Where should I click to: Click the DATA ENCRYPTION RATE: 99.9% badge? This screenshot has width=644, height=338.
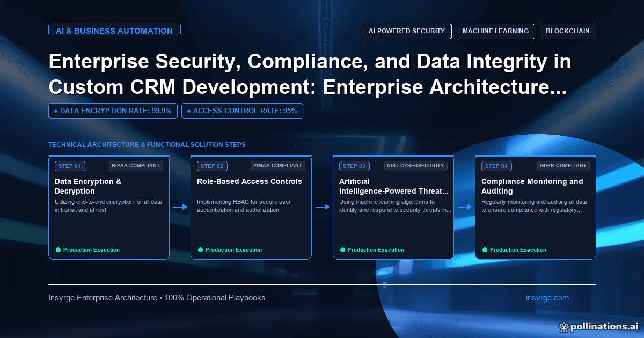(113, 111)
